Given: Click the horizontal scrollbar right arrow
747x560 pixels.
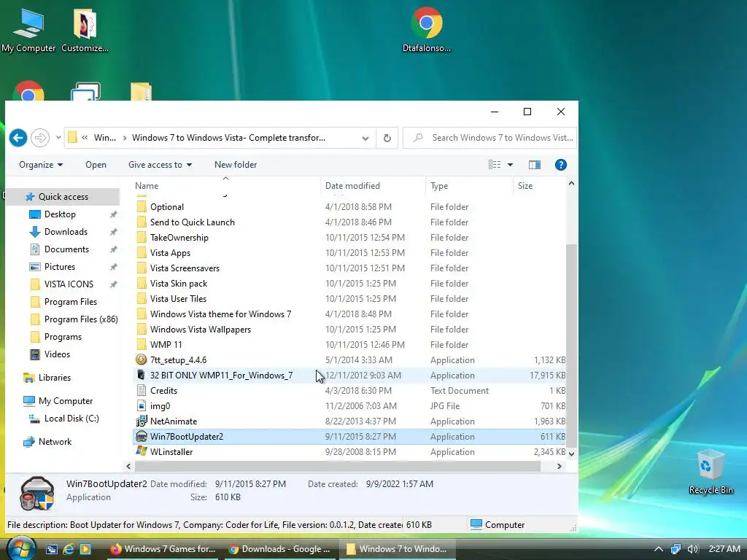Looking at the screenshot, I should click(x=560, y=467).
